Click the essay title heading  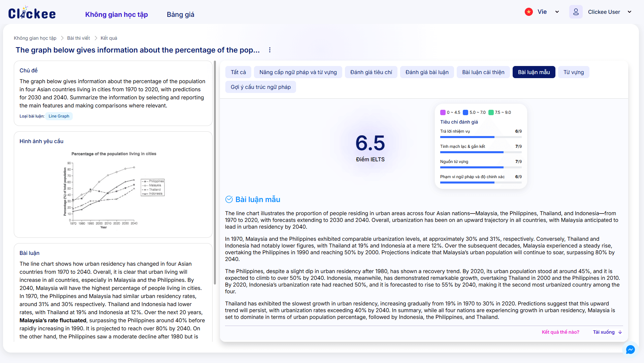[x=138, y=50]
